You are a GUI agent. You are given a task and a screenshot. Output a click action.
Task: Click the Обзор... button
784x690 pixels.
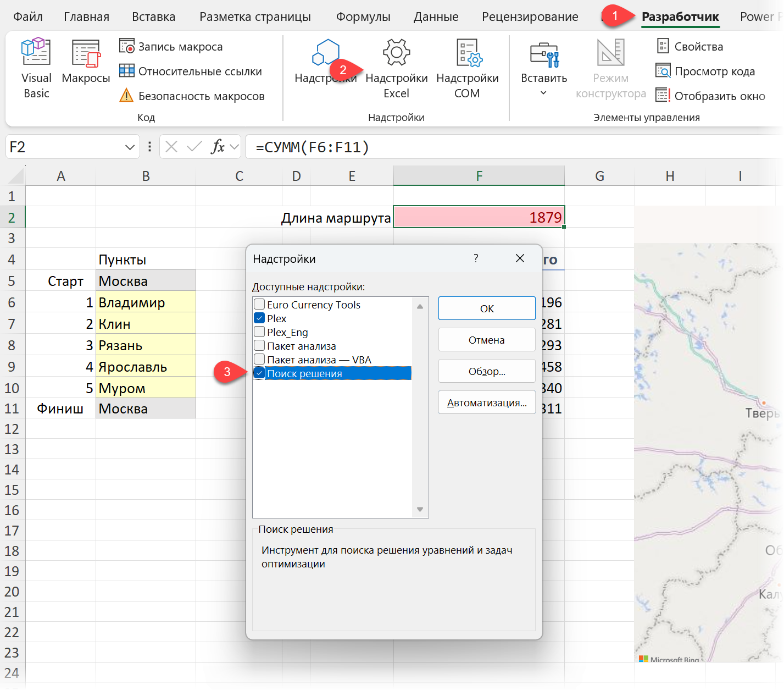(486, 371)
